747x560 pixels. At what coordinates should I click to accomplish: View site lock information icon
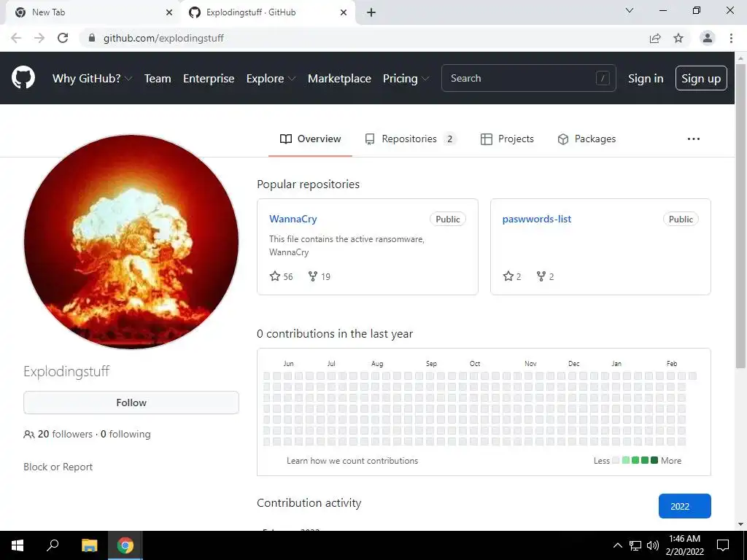click(92, 38)
